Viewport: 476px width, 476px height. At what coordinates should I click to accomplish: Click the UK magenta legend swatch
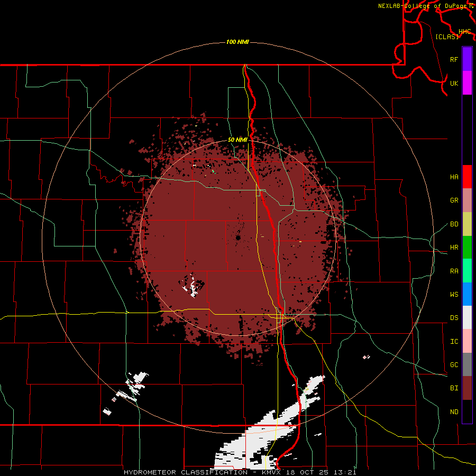[467, 83]
